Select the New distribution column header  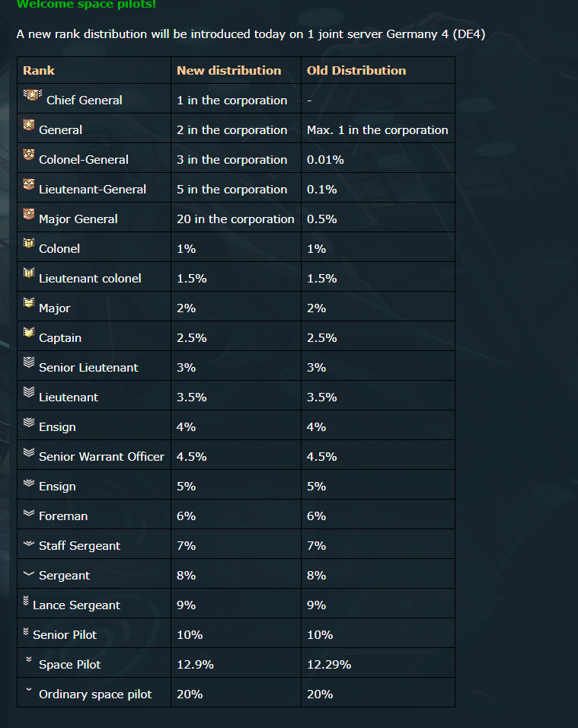click(229, 71)
